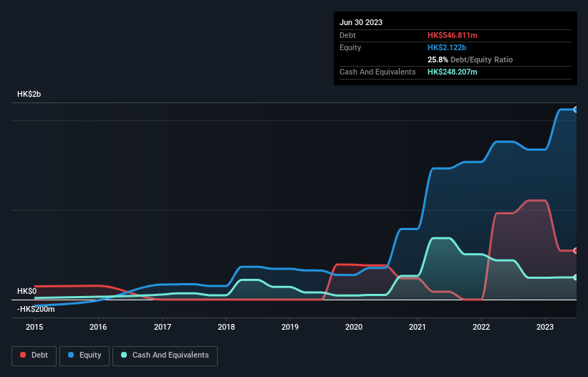Screen dimensions: 588x377
Task: Click the 25.8% Debt/Equity Ratio text
Action: click(x=470, y=59)
